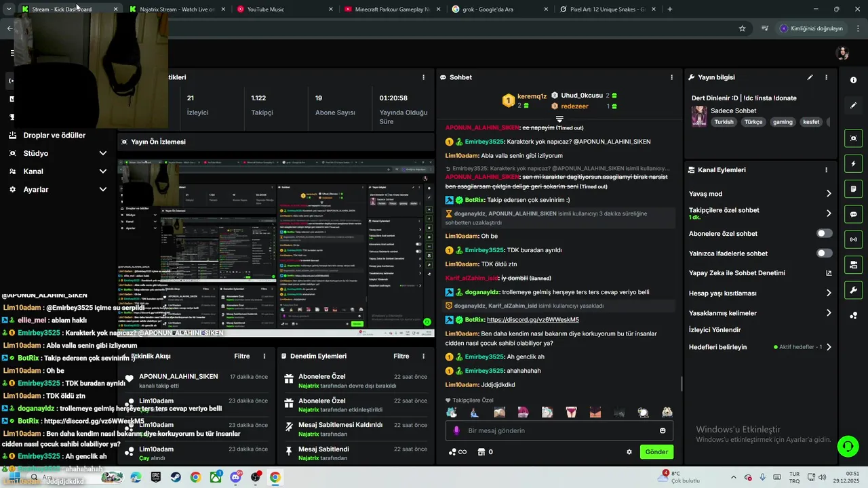This screenshot has height=488, width=868.
Task: Click the chat panel scrollbar
Action: [x=681, y=384]
